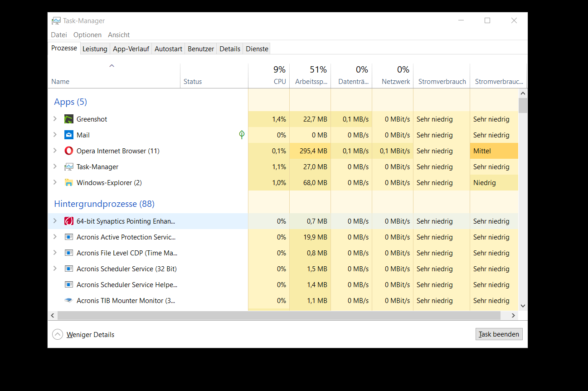
Task: Switch to the Leistung tab
Action: coord(95,49)
